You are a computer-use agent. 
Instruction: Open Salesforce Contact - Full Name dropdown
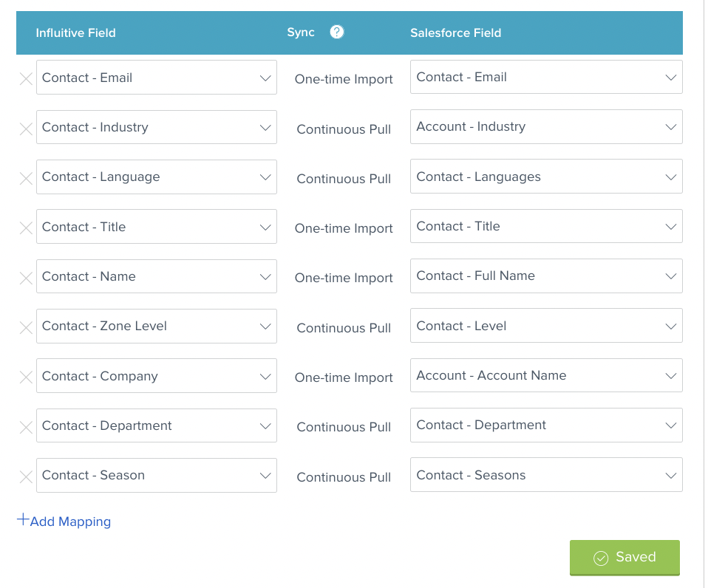coord(545,276)
